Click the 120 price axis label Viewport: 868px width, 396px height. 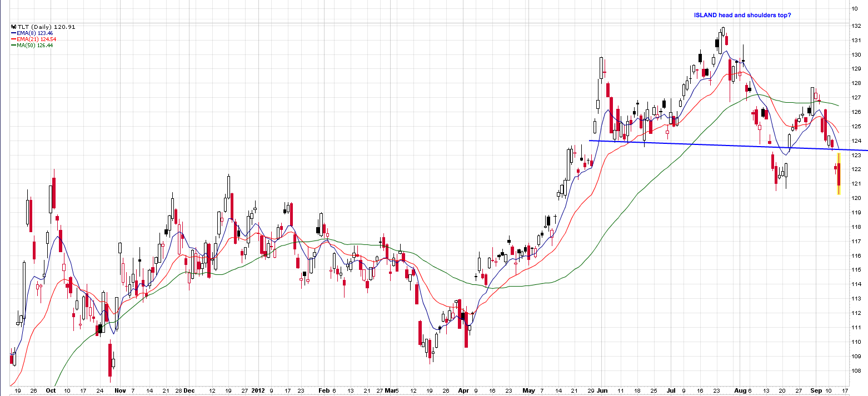pyautogui.click(x=857, y=198)
